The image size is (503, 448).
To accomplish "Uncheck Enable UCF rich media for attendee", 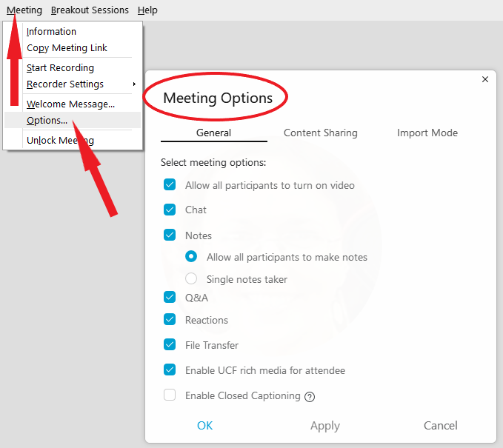I will [170, 370].
